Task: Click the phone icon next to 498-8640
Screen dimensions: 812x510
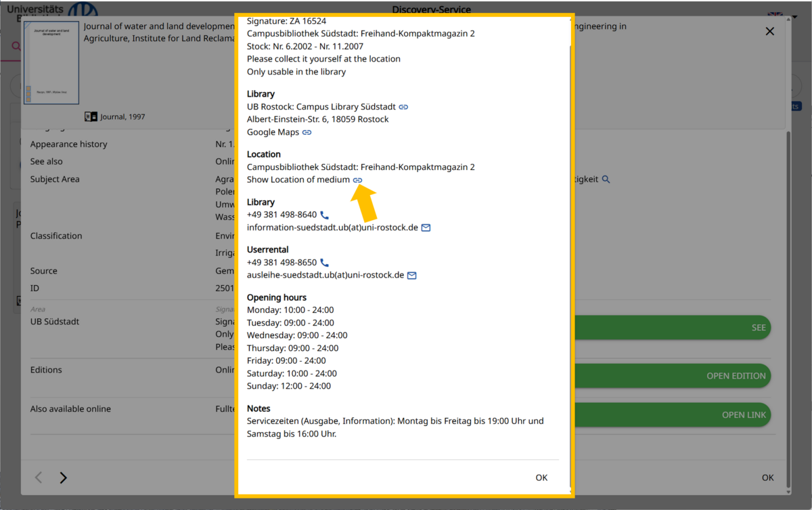Action: click(x=324, y=215)
